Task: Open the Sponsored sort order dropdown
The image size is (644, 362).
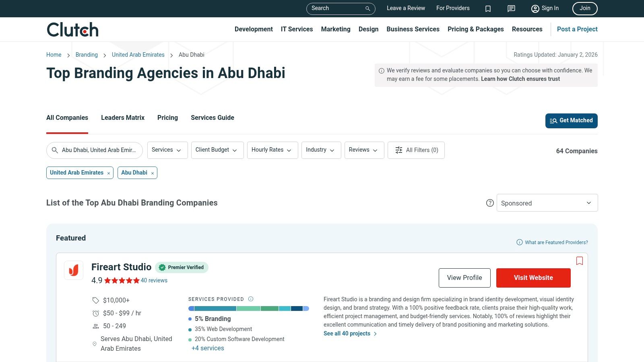Action: [x=547, y=203]
